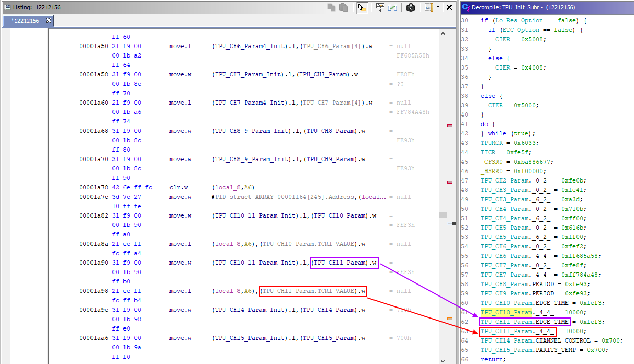Expand the TPU_CH11_Param field reference

[344, 263]
